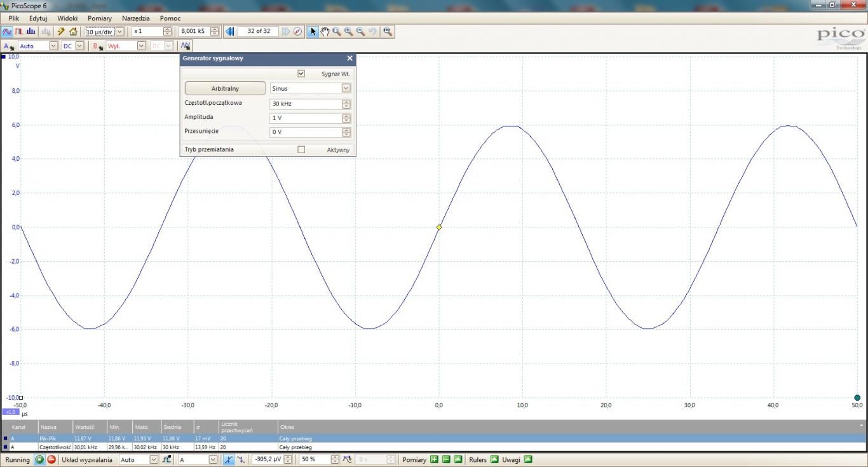Add measurement with green plus icon
Screen dimensions: 868x467
click(x=434, y=459)
